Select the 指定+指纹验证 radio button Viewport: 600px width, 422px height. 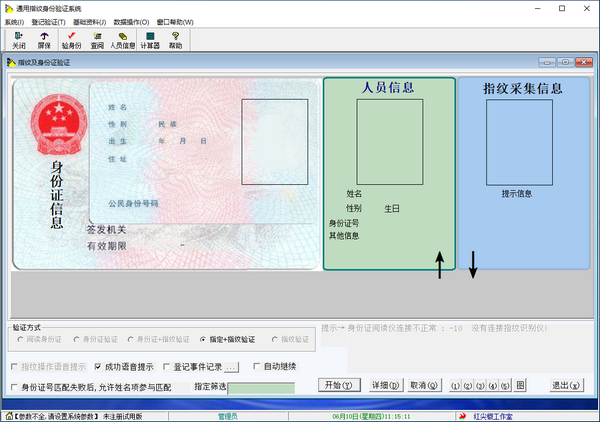(x=203, y=340)
